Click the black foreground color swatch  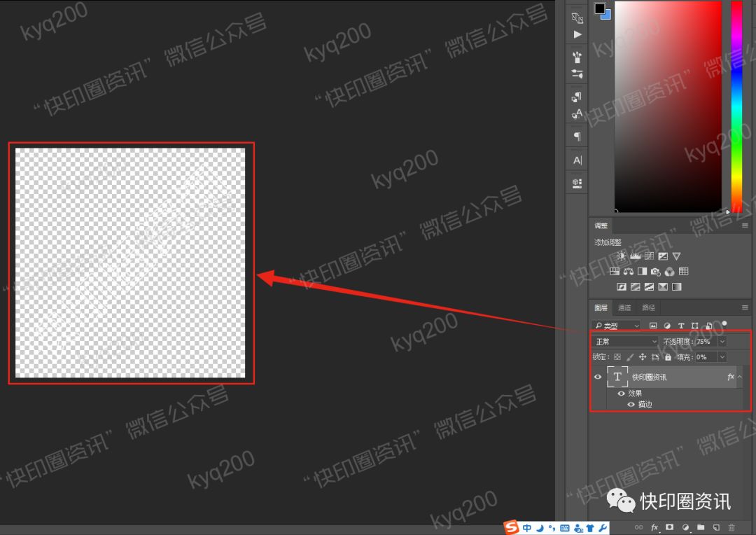point(599,8)
